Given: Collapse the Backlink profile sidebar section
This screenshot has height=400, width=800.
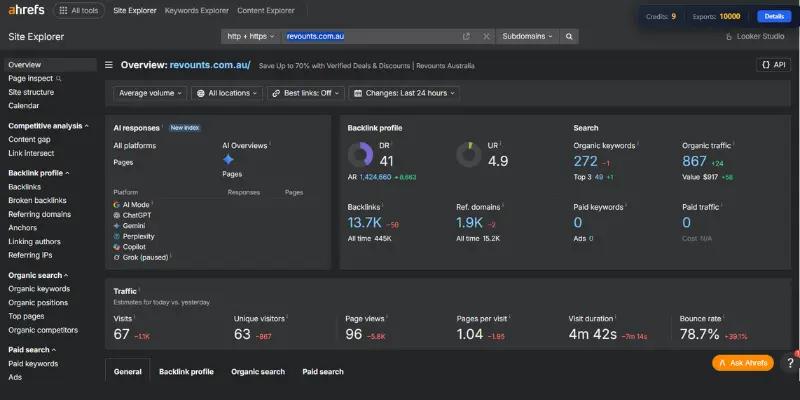Looking at the screenshot, I should point(39,173).
